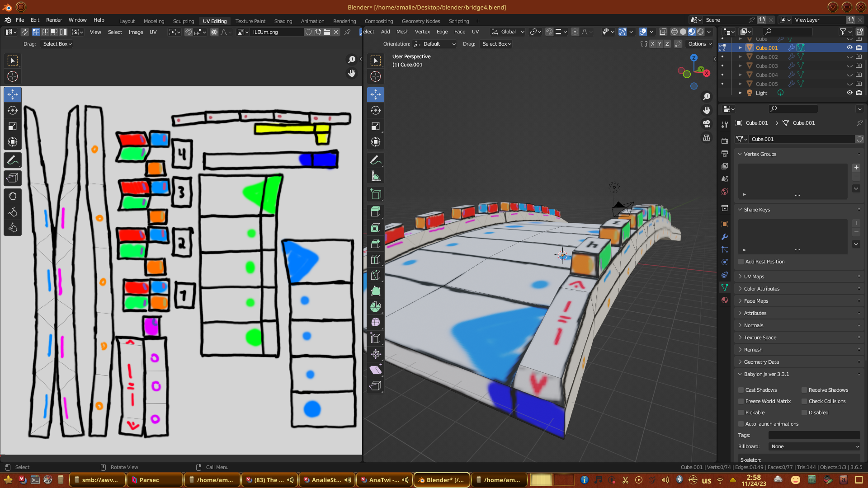This screenshot has width=868, height=488.
Task: Select the Knife tool in 3D viewport
Action: point(376,275)
